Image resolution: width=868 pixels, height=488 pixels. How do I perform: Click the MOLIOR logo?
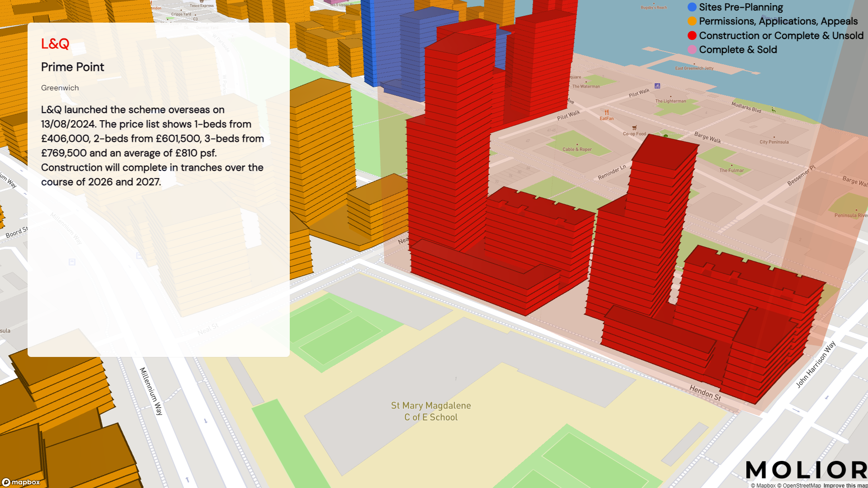807,470
